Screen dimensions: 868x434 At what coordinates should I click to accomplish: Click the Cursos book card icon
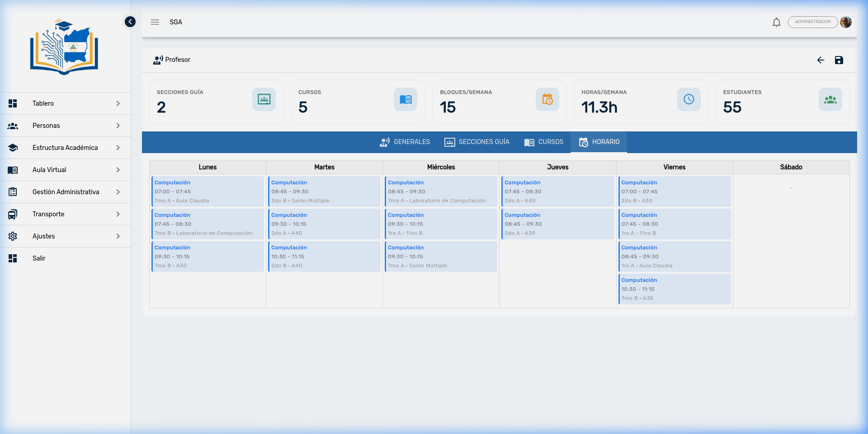click(406, 99)
